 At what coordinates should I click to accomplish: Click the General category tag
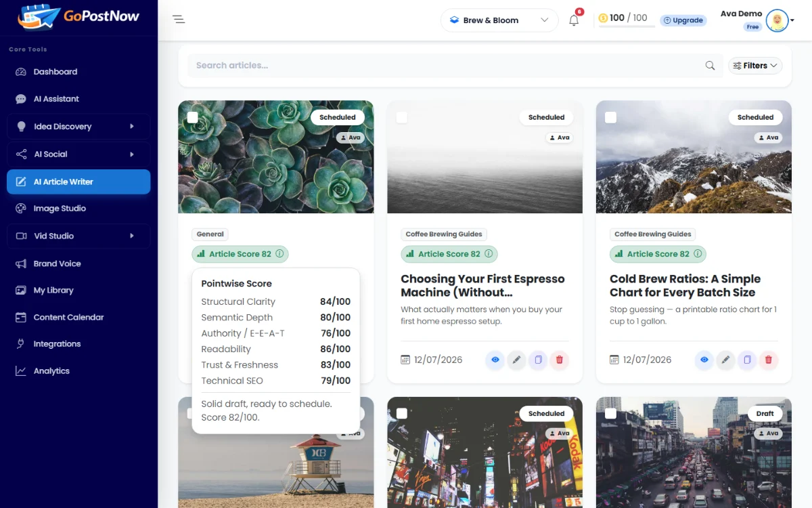210,234
